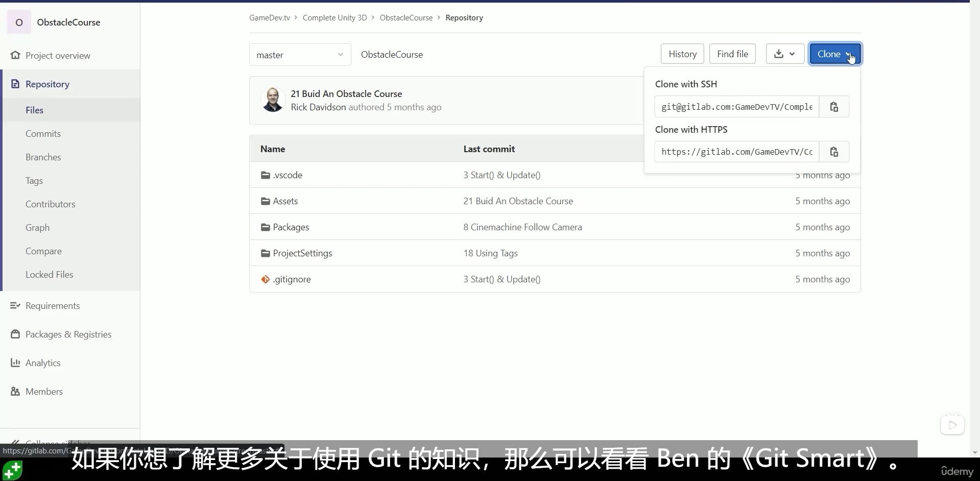Click '5 months ago' in Assets row
Screen dimensions: 980x481
pyautogui.click(x=822, y=201)
